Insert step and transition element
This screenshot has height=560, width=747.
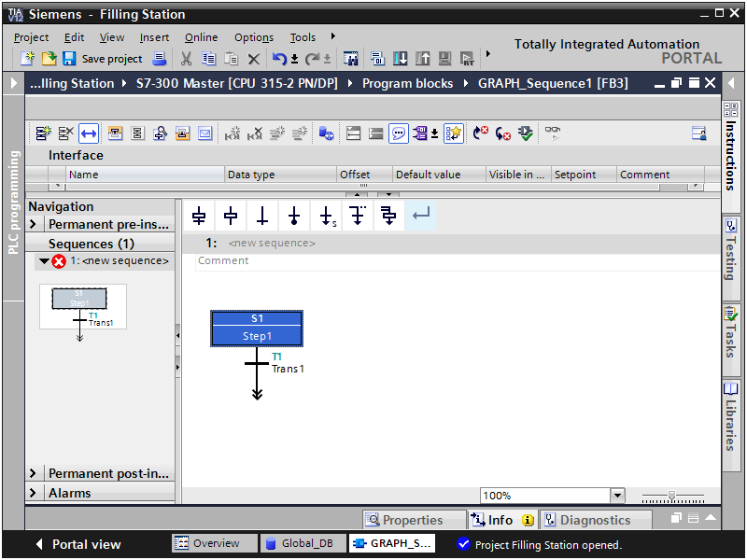pyautogui.click(x=199, y=216)
